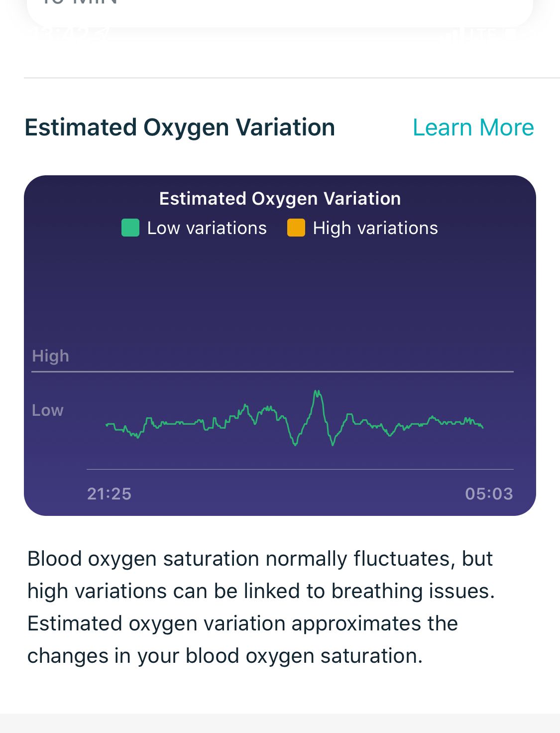Click the start of the green oxygen line
560x733 pixels.
(x=107, y=425)
